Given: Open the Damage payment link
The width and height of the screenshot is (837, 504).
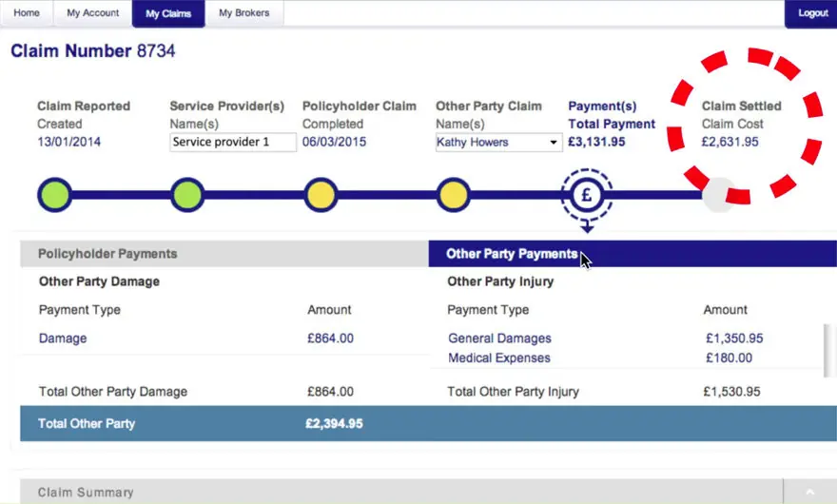Looking at the screenshot, I should point(63,339).
